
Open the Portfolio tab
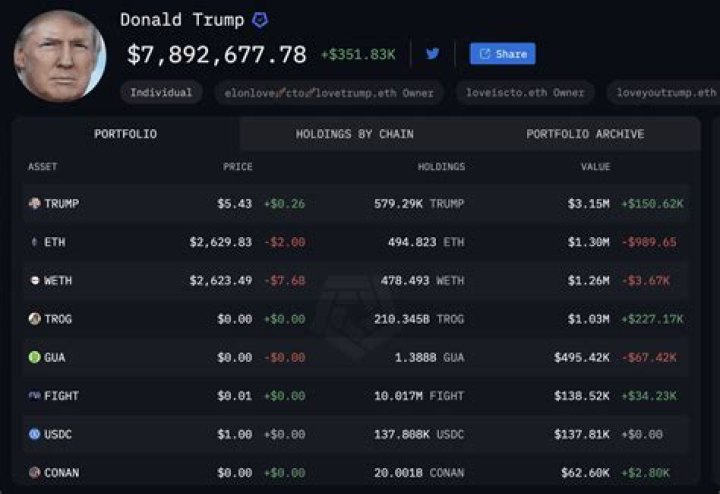tap(125, 134)
